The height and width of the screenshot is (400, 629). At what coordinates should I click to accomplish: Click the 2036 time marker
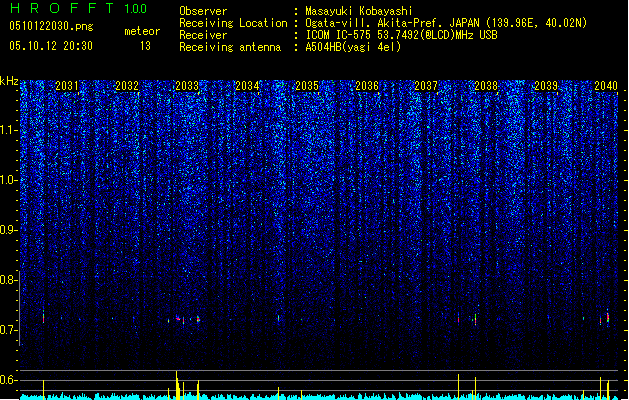pos(367,86)
